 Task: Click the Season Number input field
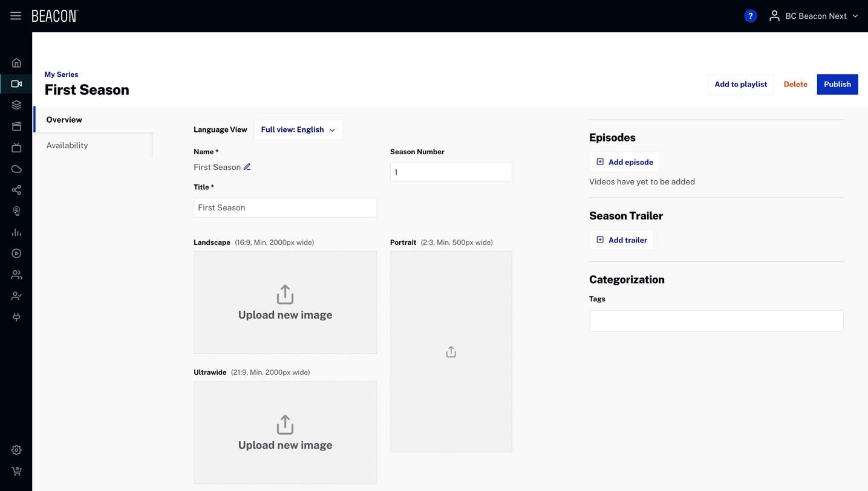click(x=451, y=172)
